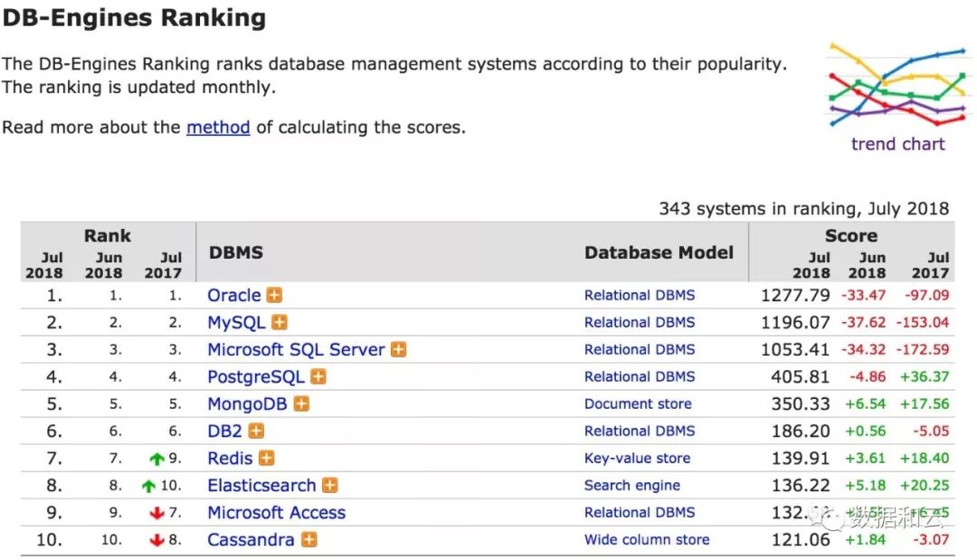
Task: Click 'Relational DBMS' in the MySQL row
Action: click(640, 322)
